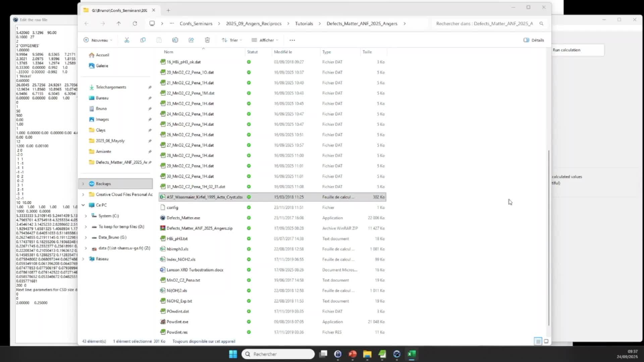Viewport: 644px width, 362px height.
Task: Open Excel from the taskbar
Action: [x=412, y=354]
